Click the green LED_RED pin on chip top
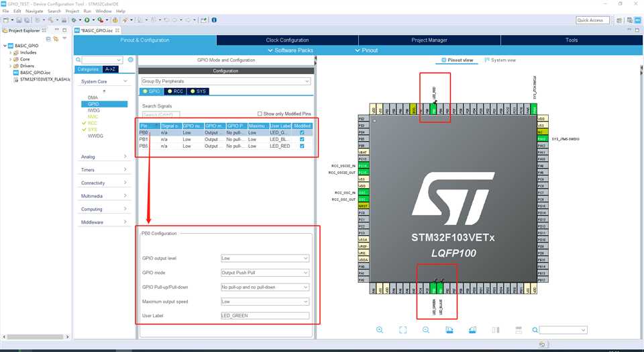The image size is (644, 352). point(433,109)
